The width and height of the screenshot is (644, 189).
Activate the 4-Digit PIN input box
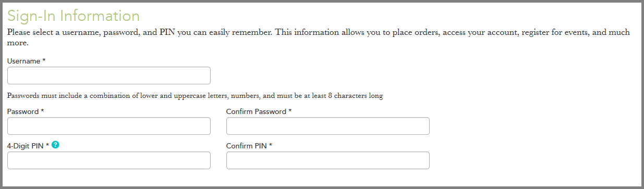point(109,160)
